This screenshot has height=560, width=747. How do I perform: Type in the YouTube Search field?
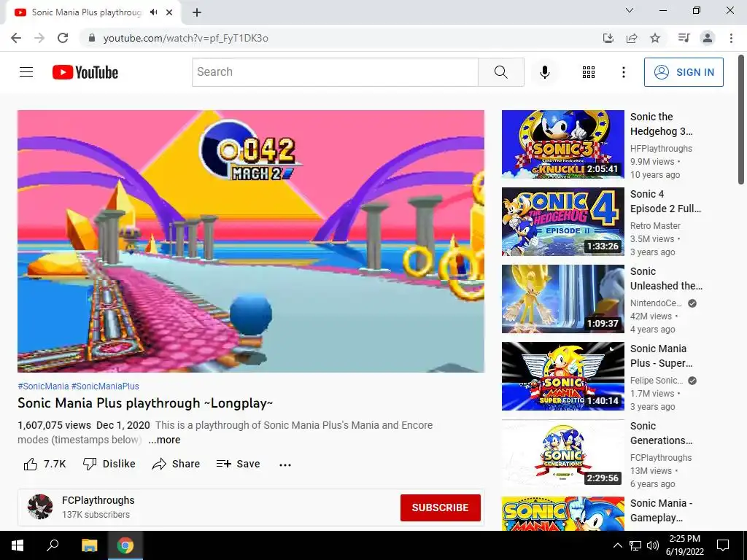click(x=335, y=72)
